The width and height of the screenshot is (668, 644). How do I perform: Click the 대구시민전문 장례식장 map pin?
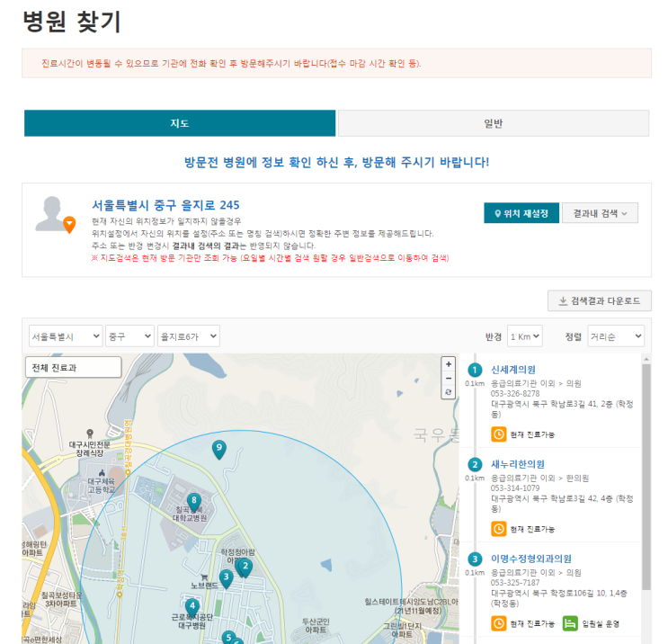(x=90, y=434)
